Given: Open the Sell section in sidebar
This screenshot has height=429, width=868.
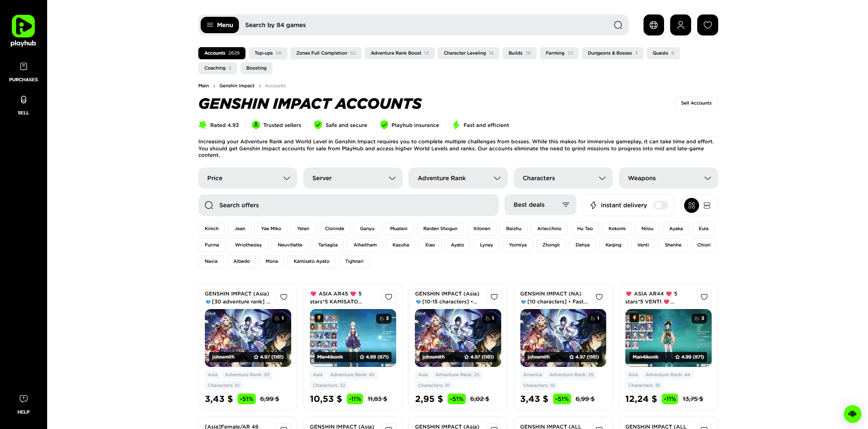Looking at the screenshot, I should pyautogui.click(x=23, y=105).
